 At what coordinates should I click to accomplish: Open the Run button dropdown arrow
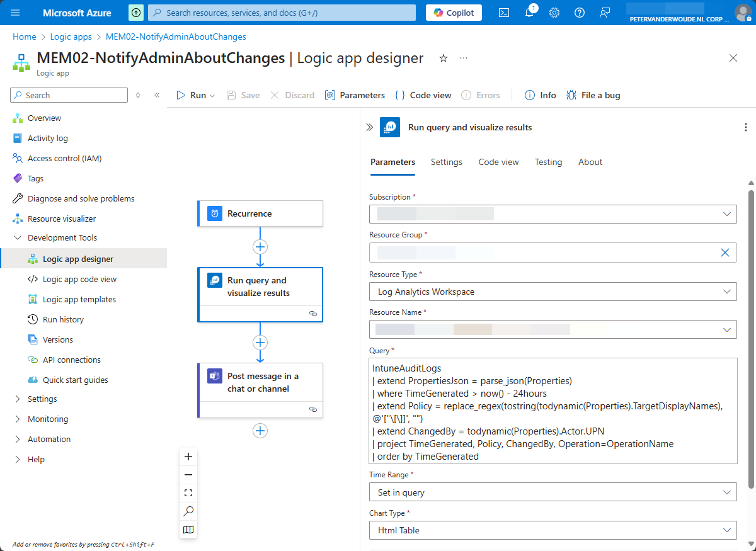point(212,96)
